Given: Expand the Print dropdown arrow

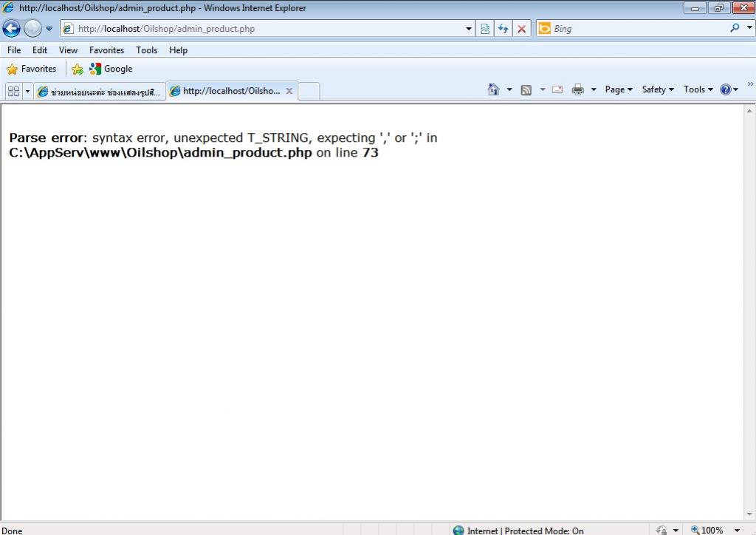Looking at the screenshot, I should click(x=594, y=89).
